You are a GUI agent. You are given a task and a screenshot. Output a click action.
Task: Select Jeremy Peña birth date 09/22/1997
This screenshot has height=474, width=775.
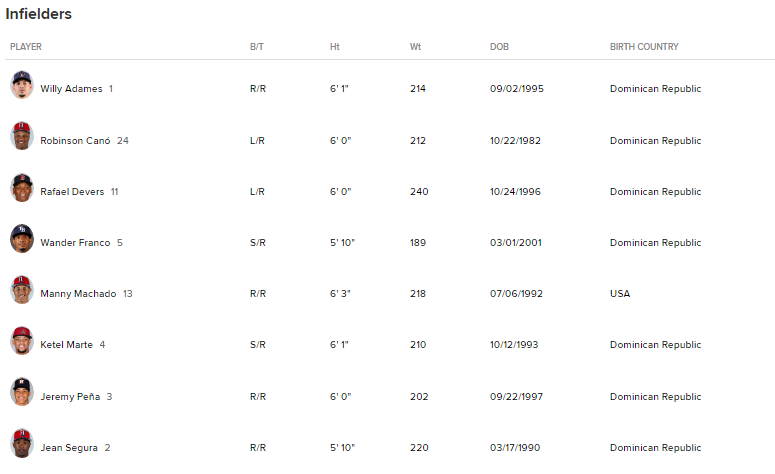coord(516,396)
